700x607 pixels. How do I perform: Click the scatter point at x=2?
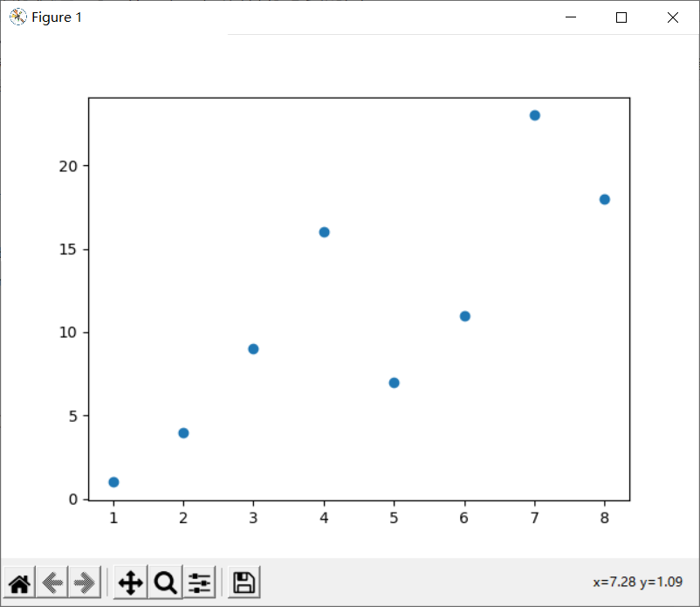(x=183, y=433)
